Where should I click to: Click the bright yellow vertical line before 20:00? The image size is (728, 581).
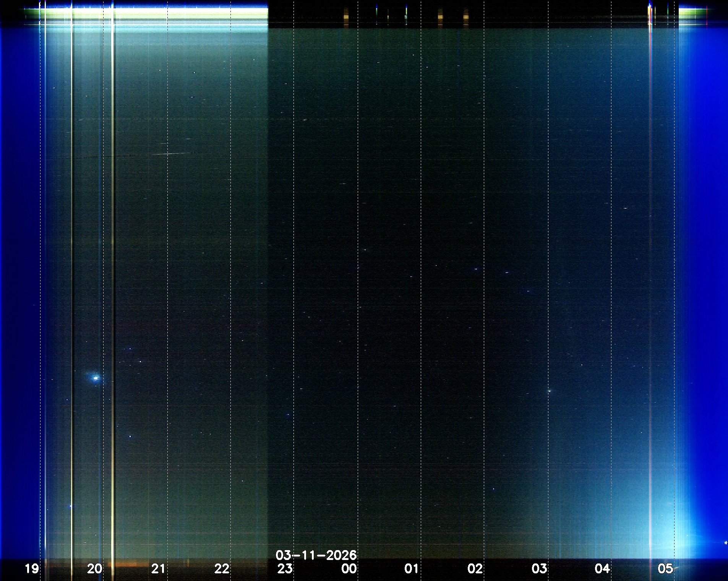click(x=72, y=268)
